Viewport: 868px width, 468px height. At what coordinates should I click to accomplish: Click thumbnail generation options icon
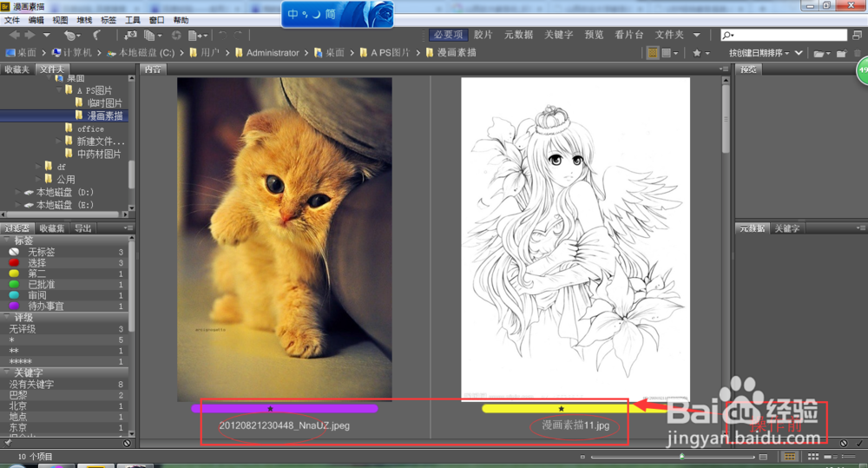click(670, 53)
